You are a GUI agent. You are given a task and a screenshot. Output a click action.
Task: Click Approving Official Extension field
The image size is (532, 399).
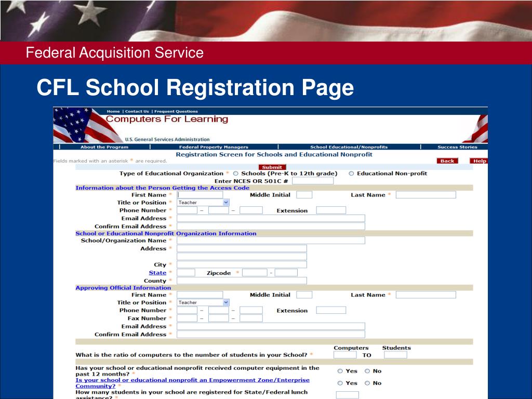331,310
